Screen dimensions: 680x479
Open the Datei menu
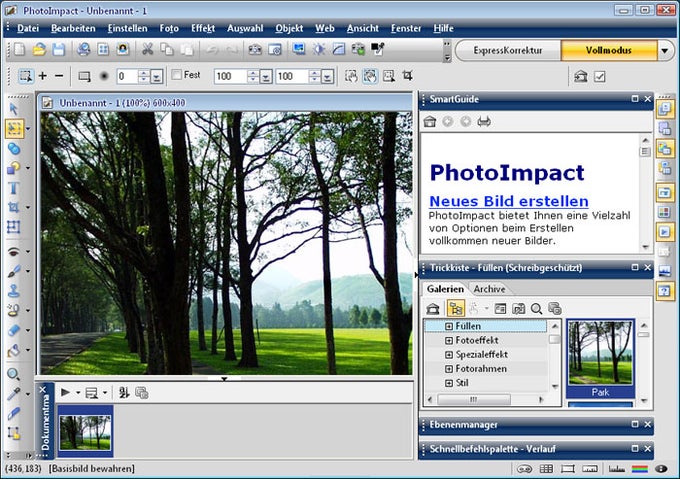pos(28,28)
